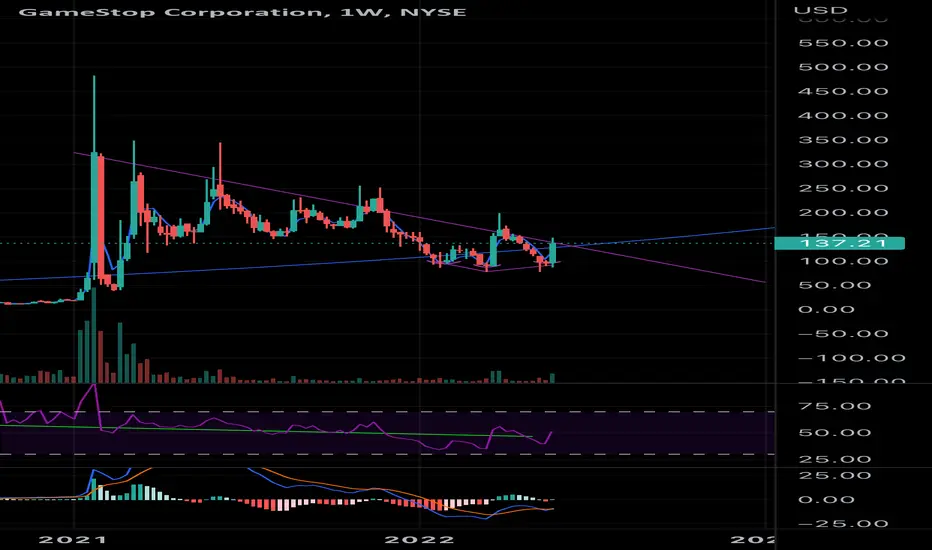
Task: Click the 500.00 price axis label
Action: pyautogui.click(x=843, y=67)
